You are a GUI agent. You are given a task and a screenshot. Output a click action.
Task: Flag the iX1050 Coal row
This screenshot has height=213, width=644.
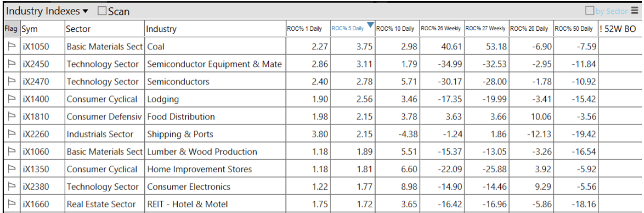click(11, 47)
